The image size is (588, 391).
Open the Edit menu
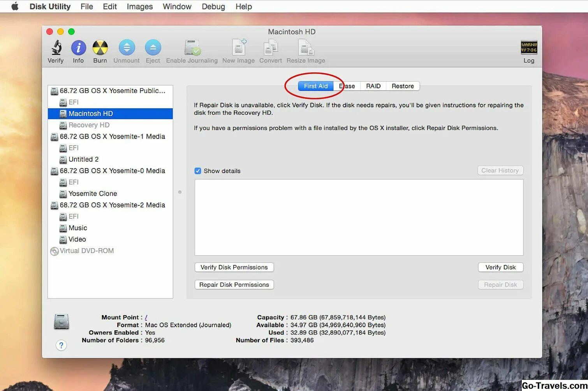(x=110, y=7)
